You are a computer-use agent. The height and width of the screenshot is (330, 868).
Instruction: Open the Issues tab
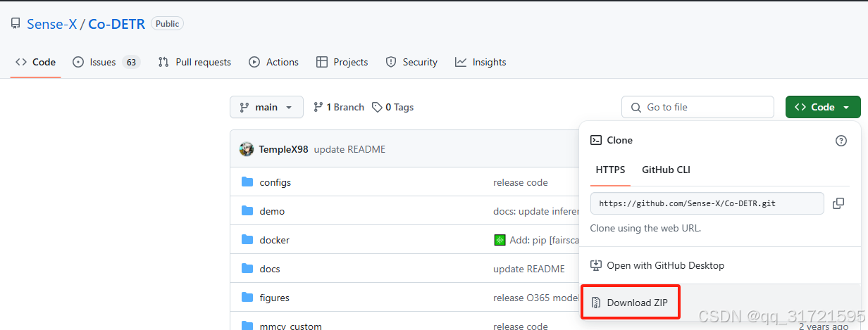click(x=106, y=62)
